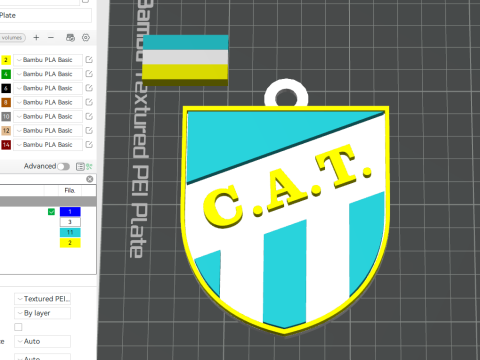480x360 pixels.
Task: Select blue filament 1 cell in object list
Action: coord(70,212)
